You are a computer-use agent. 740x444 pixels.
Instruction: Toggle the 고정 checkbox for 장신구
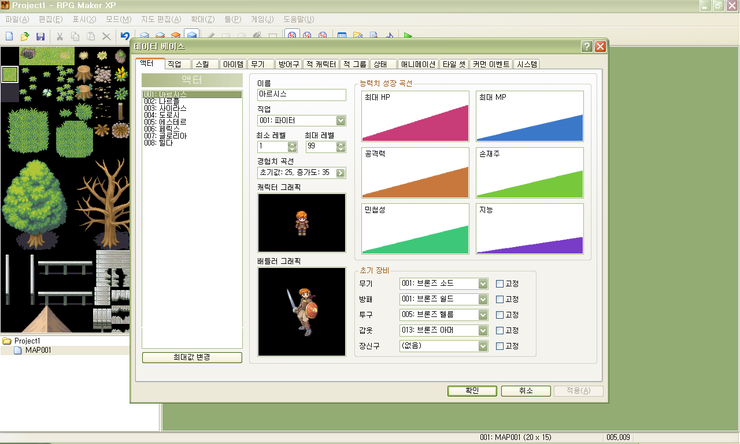tap(500, 346)
